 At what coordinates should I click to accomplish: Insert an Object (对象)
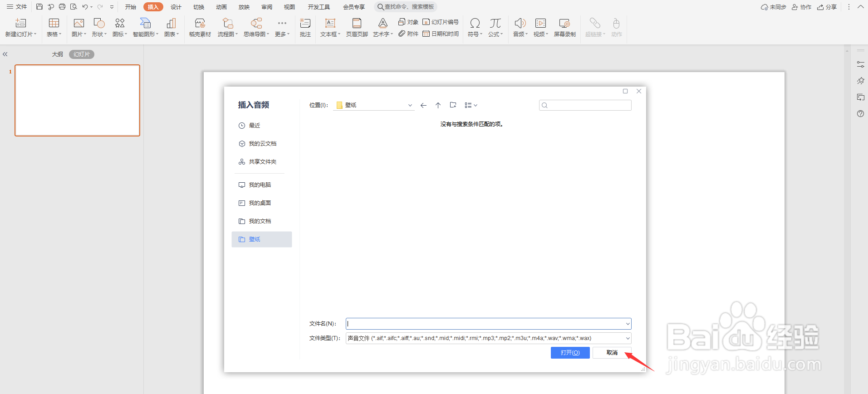408,22
